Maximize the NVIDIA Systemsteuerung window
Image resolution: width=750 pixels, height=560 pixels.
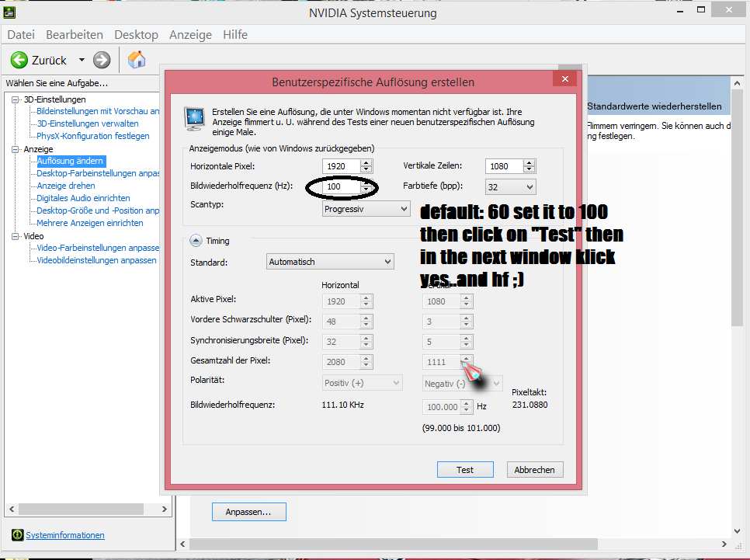click(x=701, y=9)
